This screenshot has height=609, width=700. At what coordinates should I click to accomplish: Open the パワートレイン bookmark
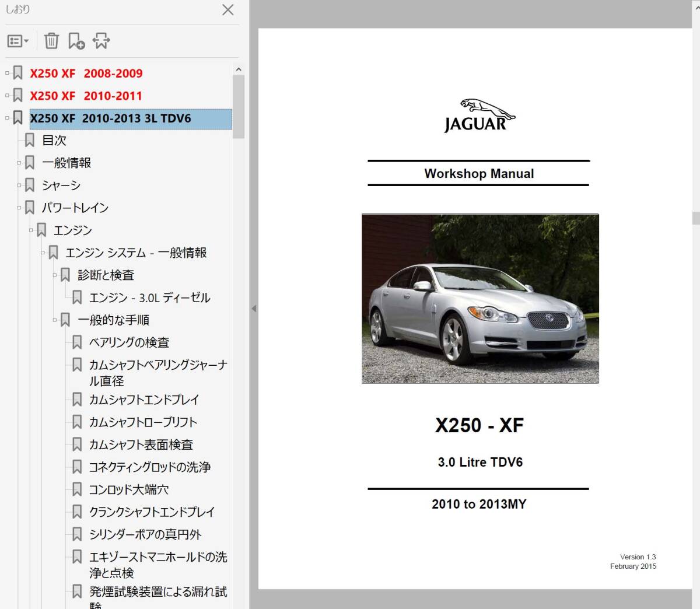(75, 208)
